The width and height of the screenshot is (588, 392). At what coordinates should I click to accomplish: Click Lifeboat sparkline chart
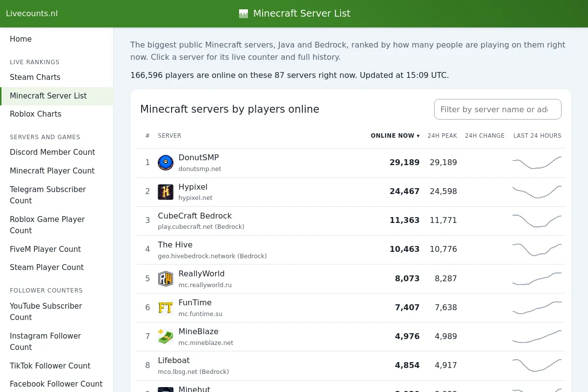(537, 365)
